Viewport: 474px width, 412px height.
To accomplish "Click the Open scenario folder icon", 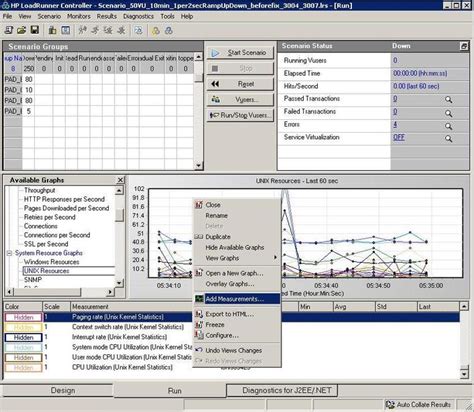I will (x=22, y=30).
